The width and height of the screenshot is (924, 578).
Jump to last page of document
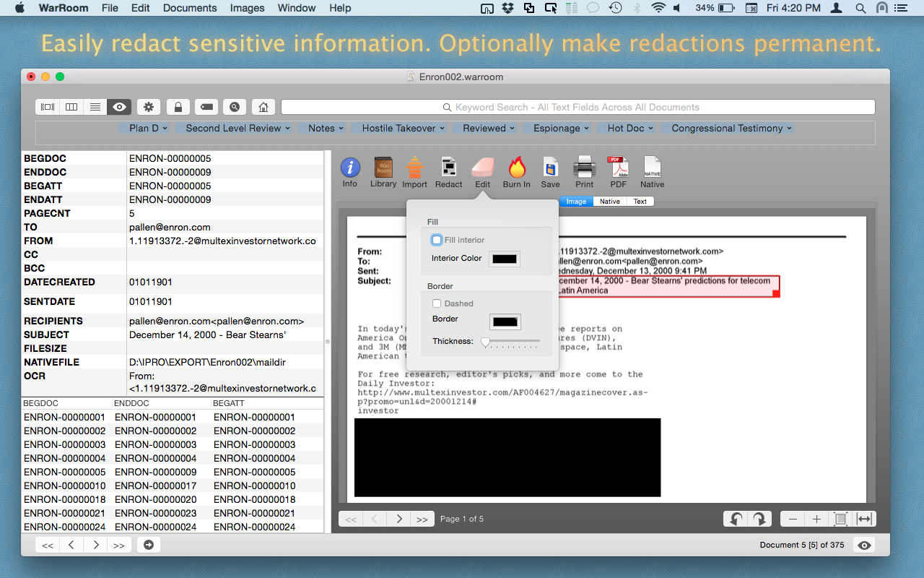coord(422,519)
